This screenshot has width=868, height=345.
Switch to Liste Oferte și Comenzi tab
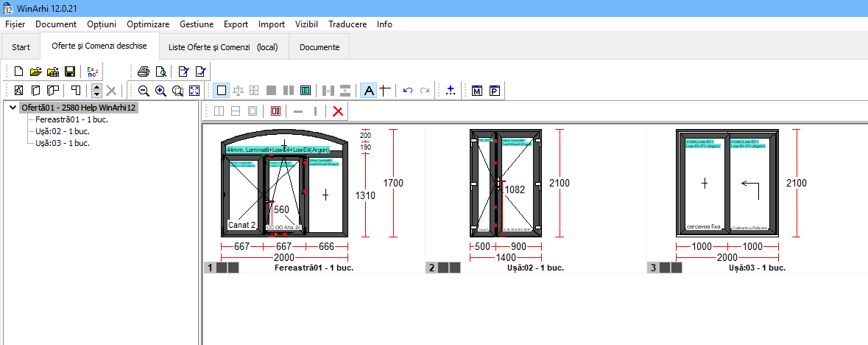pos(223,47)
